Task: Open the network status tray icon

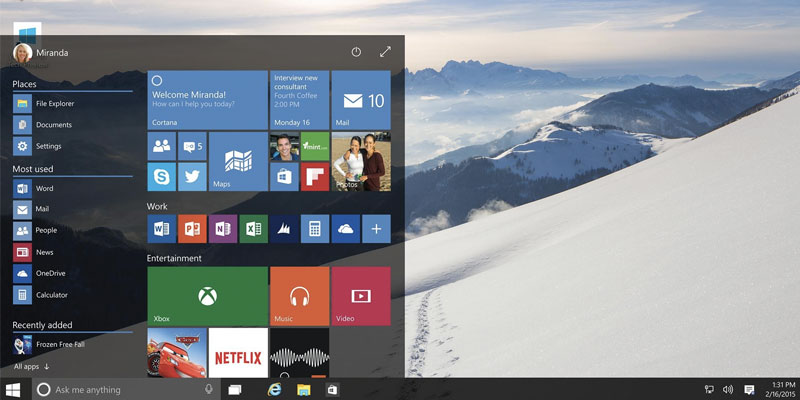Action: pos(709,390)
